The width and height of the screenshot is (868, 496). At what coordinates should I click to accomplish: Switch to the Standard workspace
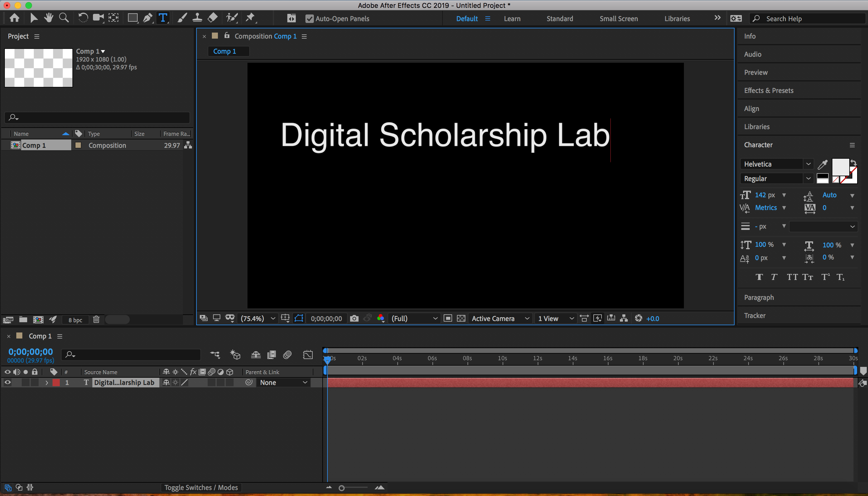(560, 19)
